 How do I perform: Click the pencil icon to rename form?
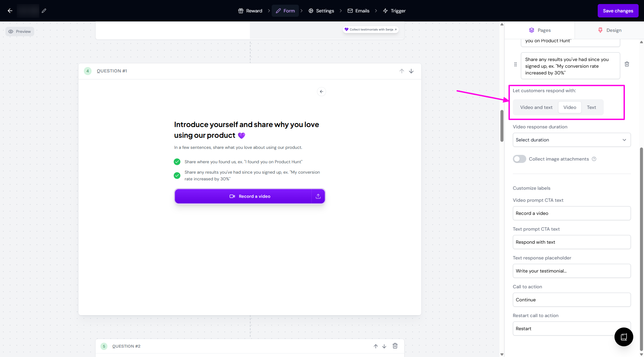pos(44,11)
